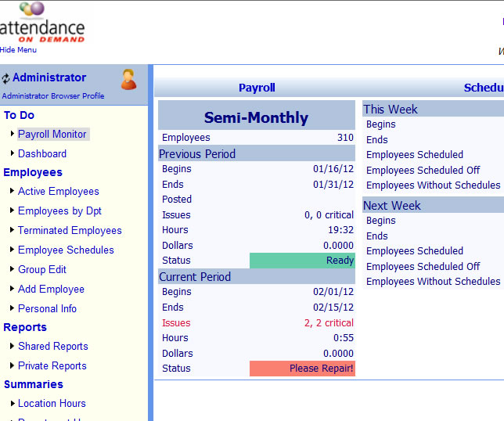Click Previous Period header
Screen dimensions: 504x421
(x=257, y=153)
